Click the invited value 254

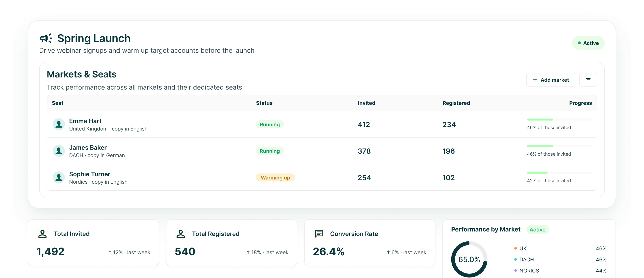pyautogui.click(x=364, y=178)
